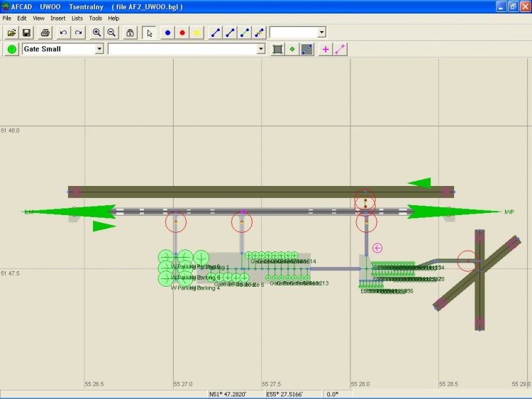Open the Tools menu
Screen dimensions: 532x399
coord(95,18)
